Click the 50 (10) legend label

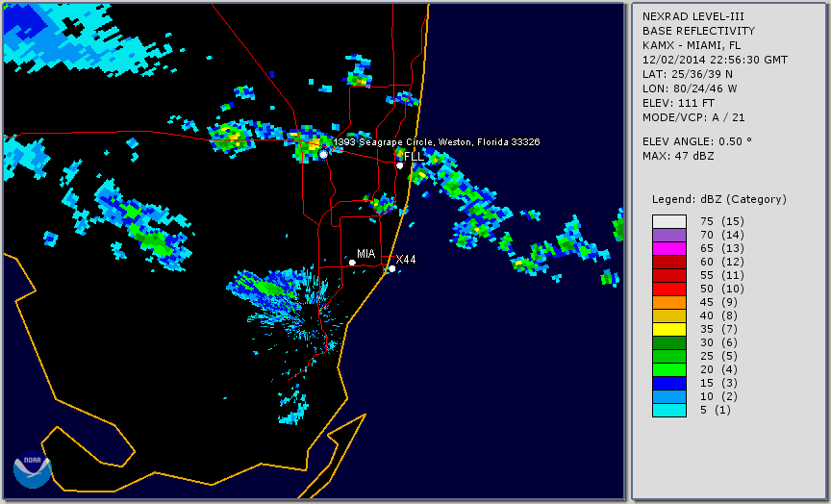(x=721, y=289)
